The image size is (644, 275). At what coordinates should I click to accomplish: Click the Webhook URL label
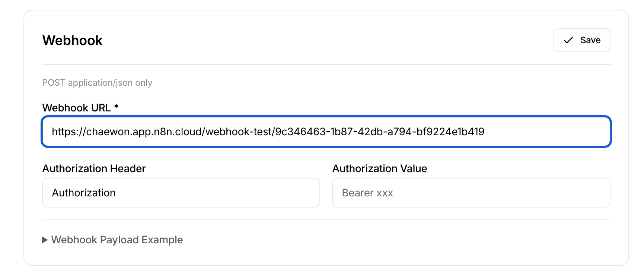pyautogui.click(x=80, y=108)
